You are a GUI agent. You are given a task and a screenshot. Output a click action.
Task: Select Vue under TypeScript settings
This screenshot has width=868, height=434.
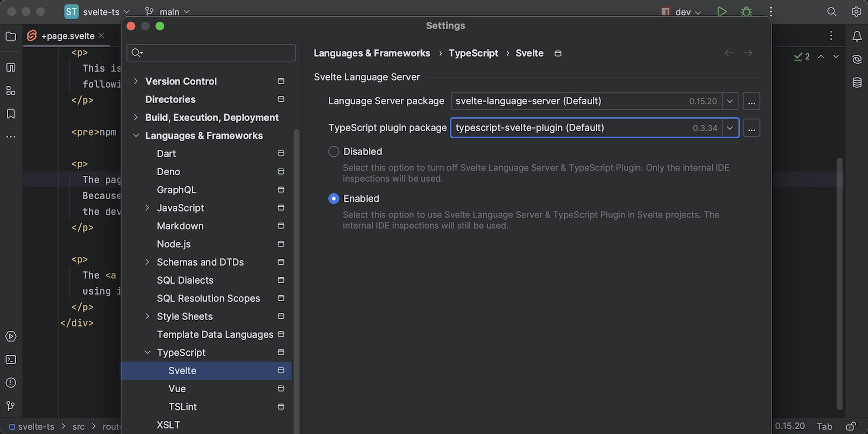pyautogui.click(x=206, y=388)
